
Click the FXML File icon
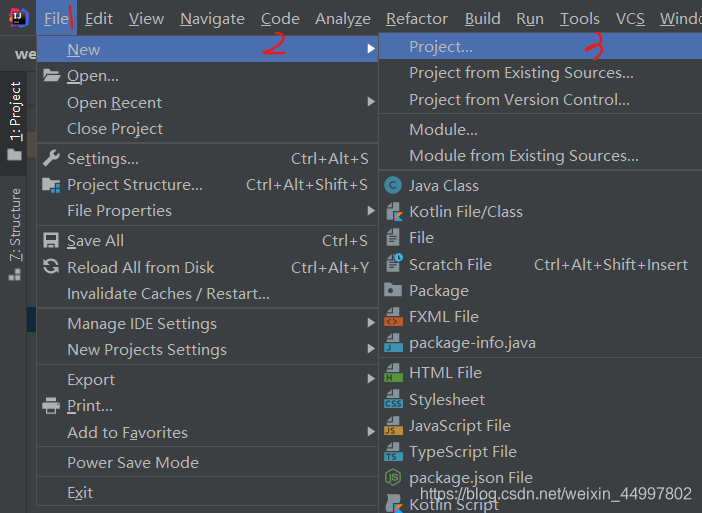(393, 316)
